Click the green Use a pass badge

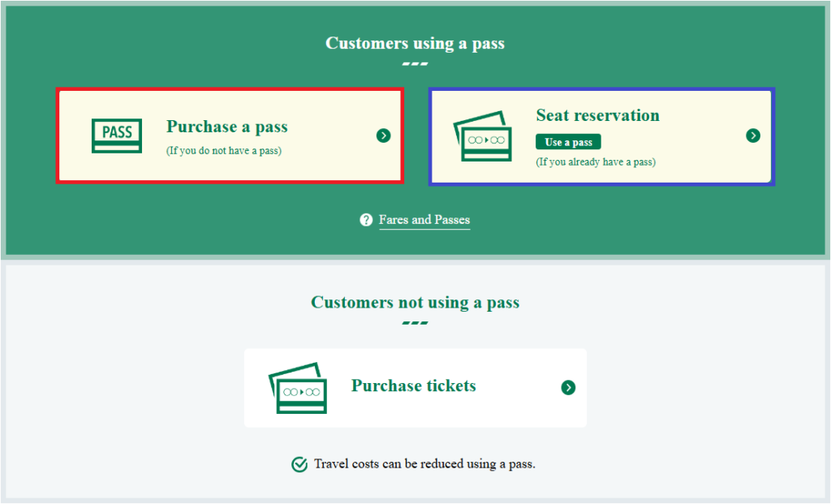[568, 142]
